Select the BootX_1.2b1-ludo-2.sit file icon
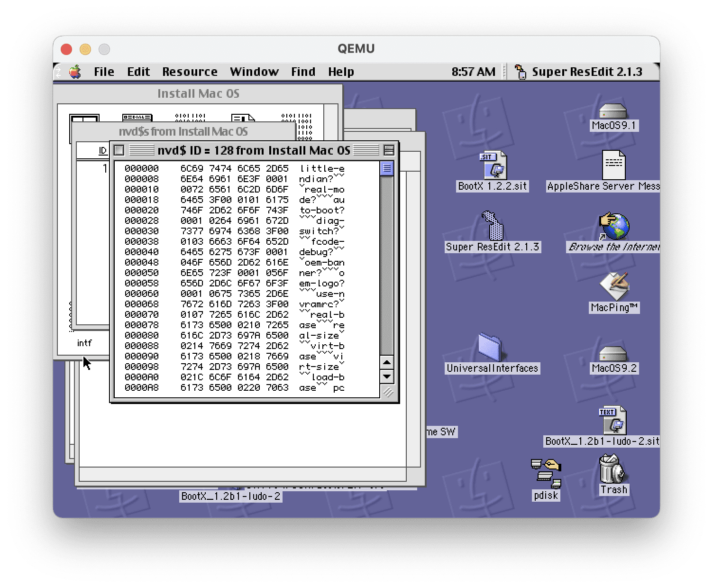 pyautogui.click(x=613, y=420)
